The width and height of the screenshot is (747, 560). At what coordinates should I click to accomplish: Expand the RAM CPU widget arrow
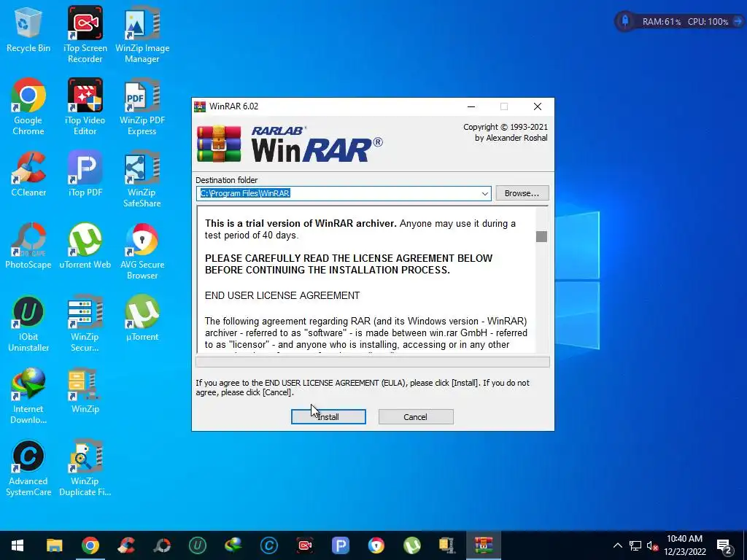coord(738,21)
